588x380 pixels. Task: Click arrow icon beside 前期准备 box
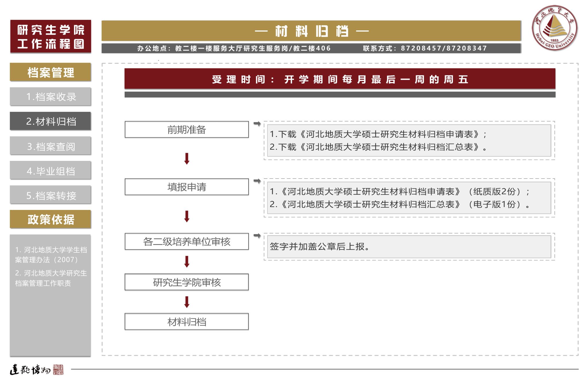click(257, 124)
